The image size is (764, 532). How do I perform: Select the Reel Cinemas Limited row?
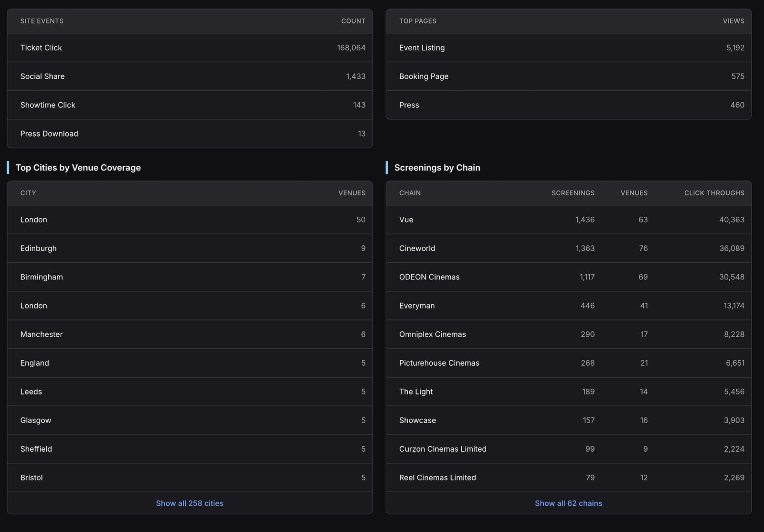tap(568, 478)
